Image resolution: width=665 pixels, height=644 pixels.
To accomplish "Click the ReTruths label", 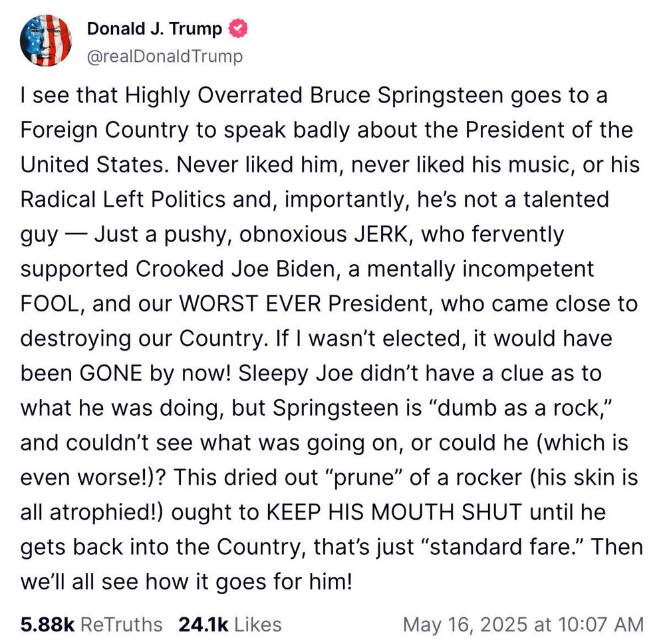I will 121,625.
